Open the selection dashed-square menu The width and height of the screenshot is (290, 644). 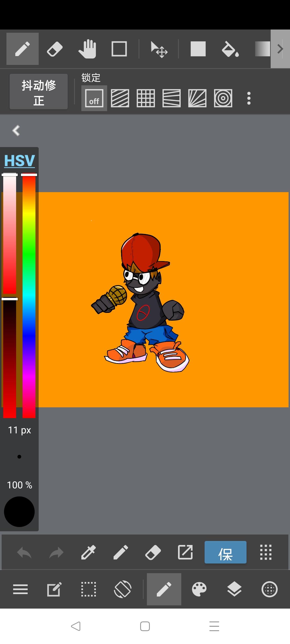pyautogui.click(x=89, y=589)
